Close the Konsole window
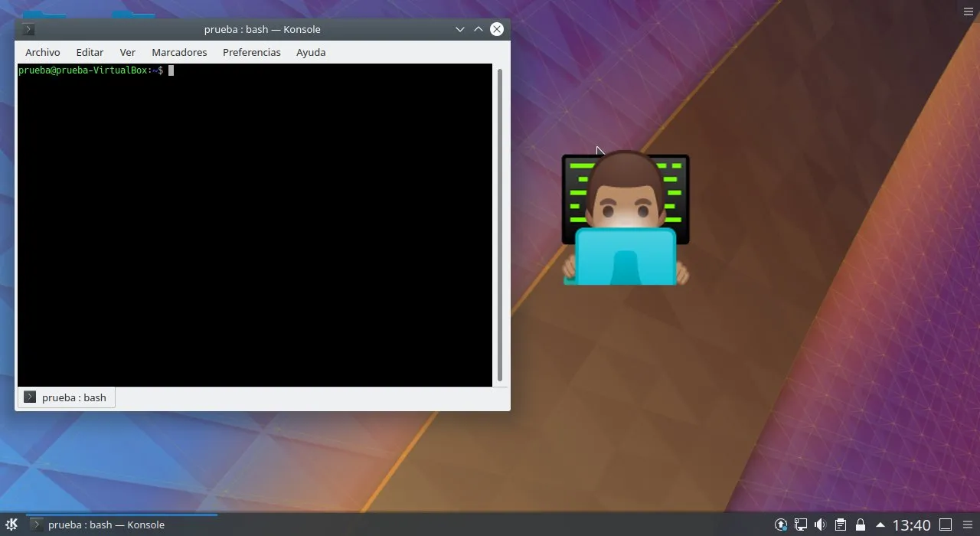This screenshot has height=536, width=980. [x=497, y=29]
